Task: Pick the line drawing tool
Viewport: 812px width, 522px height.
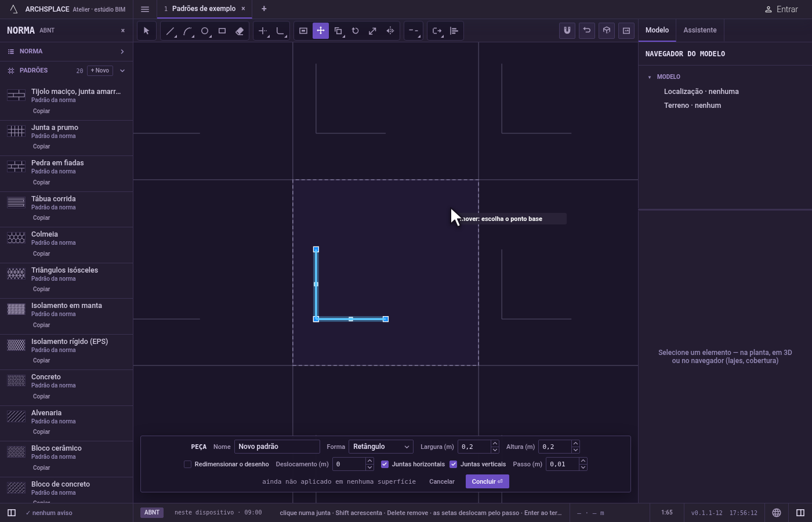Action: 170,31
